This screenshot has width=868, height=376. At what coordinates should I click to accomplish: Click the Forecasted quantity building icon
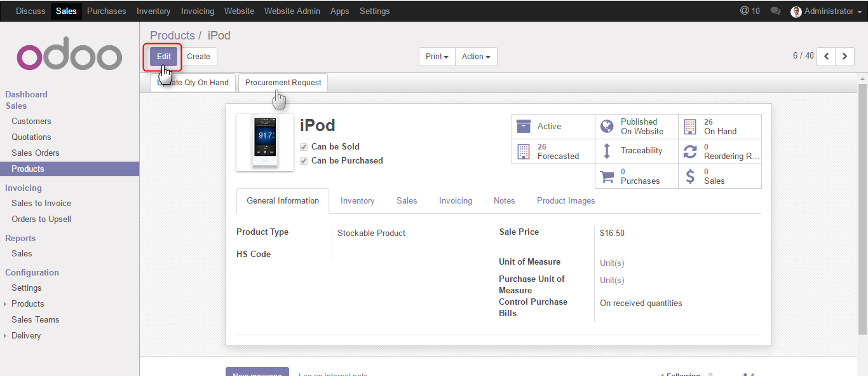(x=524, y=151)
